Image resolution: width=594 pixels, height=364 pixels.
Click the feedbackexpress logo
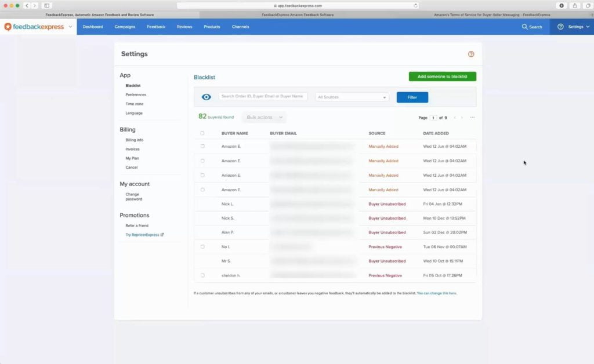pyautogui.click(x=34, y=27)
